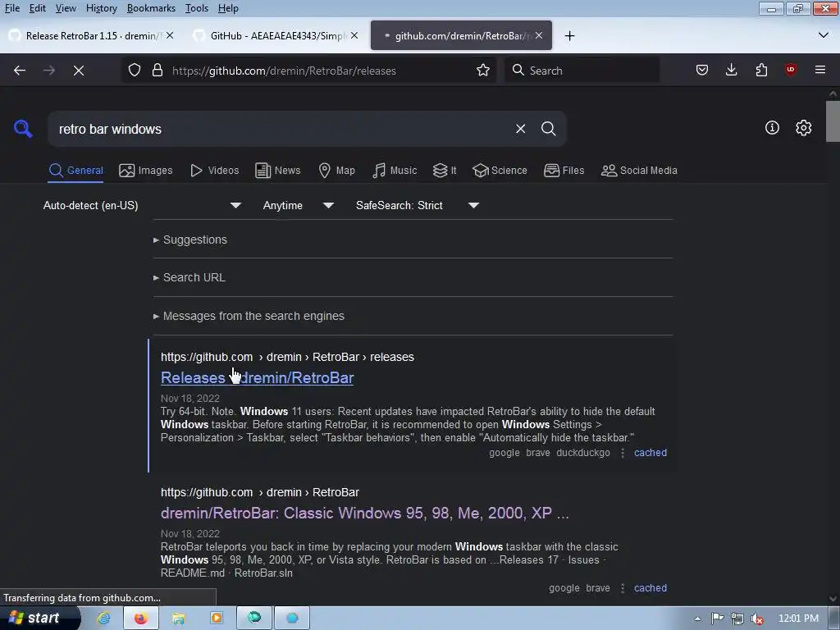Expand Messages from the search engines
This screenshot has height=630, width=840.
pos(249,316)
